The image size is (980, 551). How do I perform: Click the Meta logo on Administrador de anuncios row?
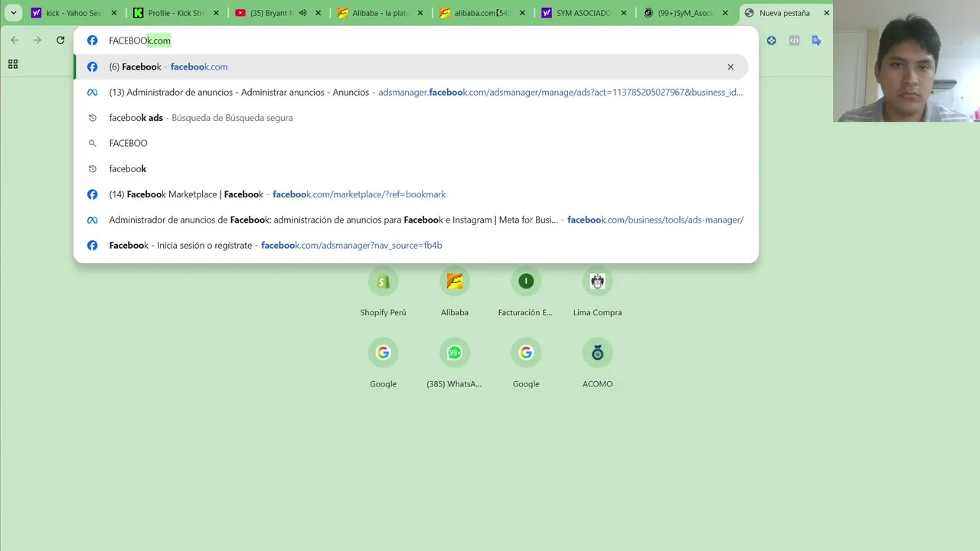92,92
